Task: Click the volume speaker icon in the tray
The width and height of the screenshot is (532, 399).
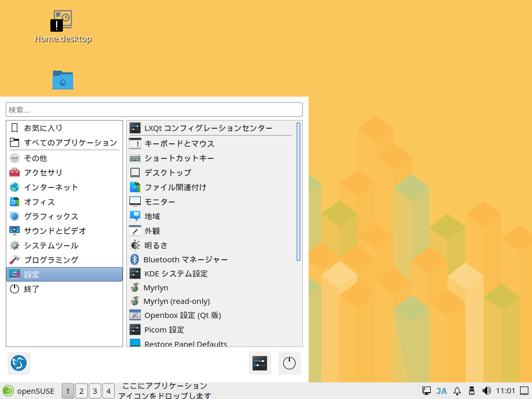Action: click(486, 391)
